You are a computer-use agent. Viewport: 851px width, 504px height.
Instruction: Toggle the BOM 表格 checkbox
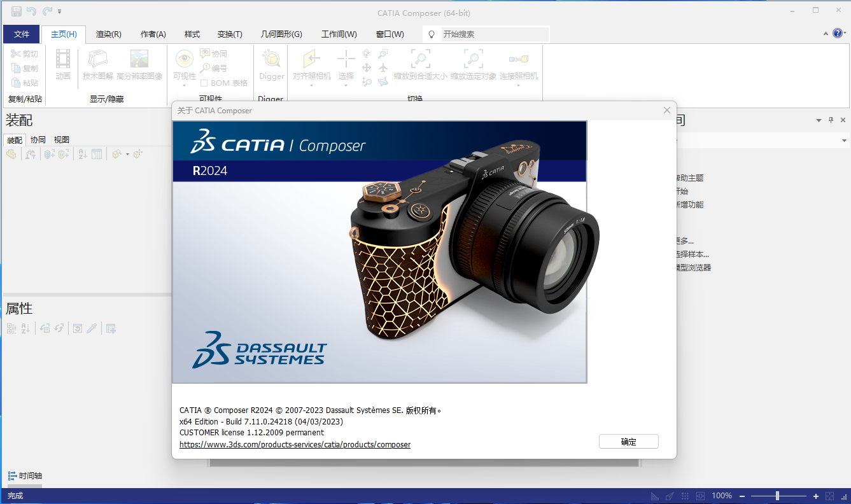(204, 83)
